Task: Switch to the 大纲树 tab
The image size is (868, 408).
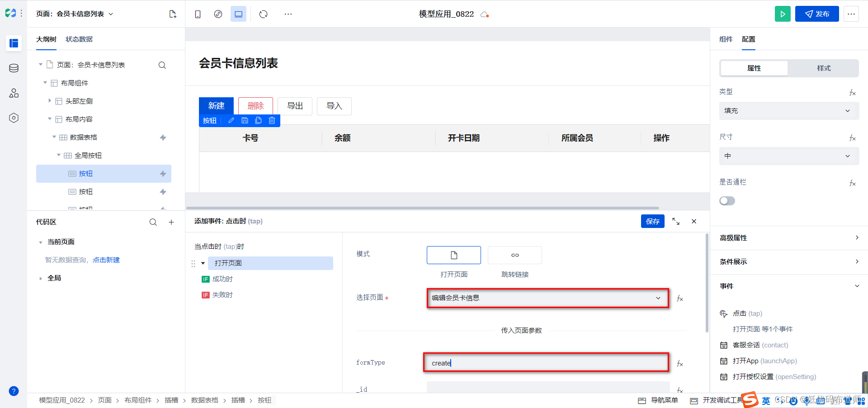Action: point(46,39)
